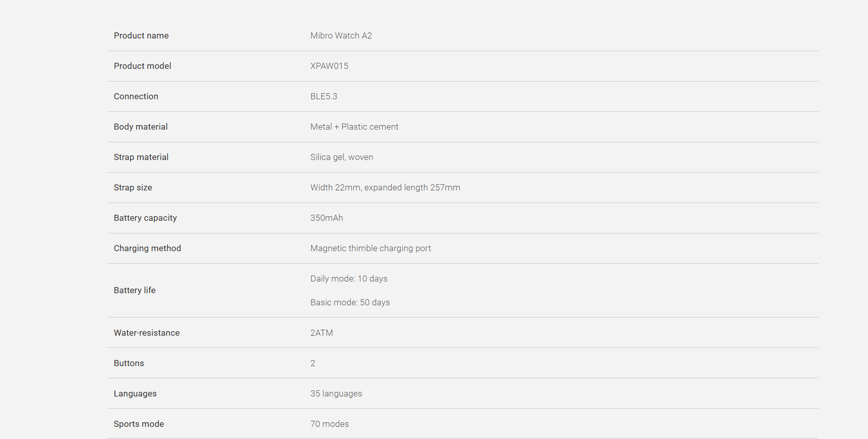Screen dimensions: 868x439
Task: Click Metal + Plastic cement text
Action: tap(354, 127)
